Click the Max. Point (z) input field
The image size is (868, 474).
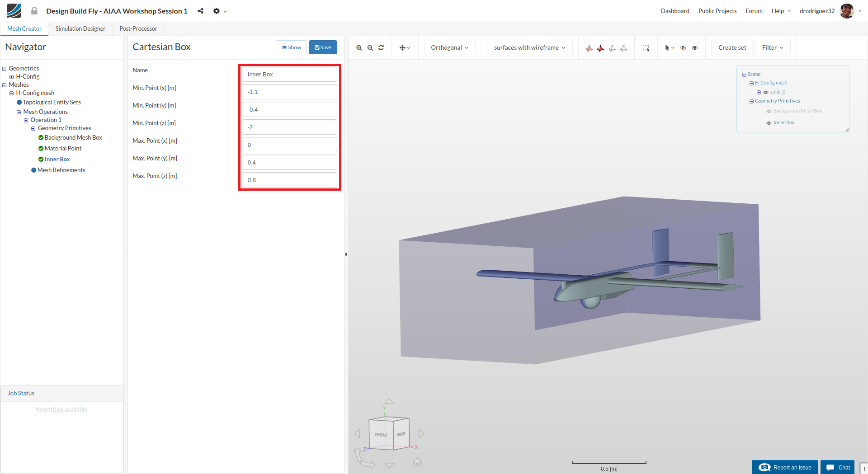pyautogui.click(x=289, y=180)
